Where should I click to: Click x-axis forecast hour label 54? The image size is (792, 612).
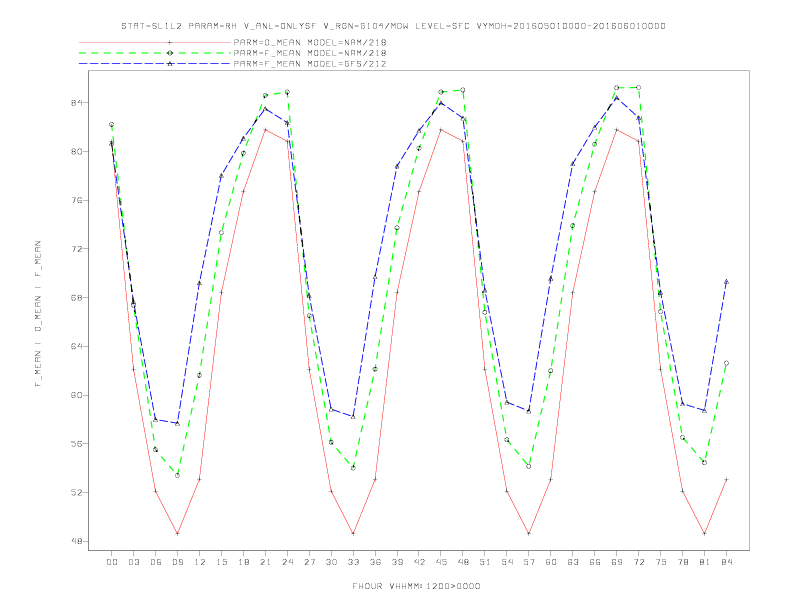[x=507, y=562]
